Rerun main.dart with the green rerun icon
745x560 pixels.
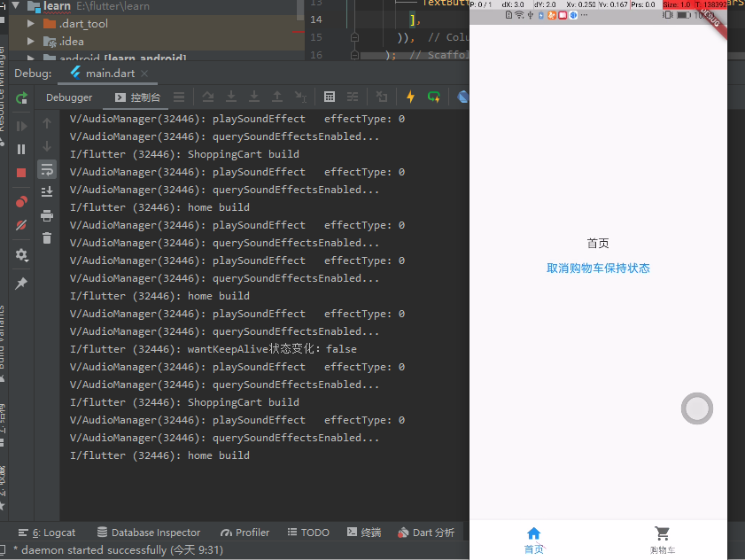21,98
